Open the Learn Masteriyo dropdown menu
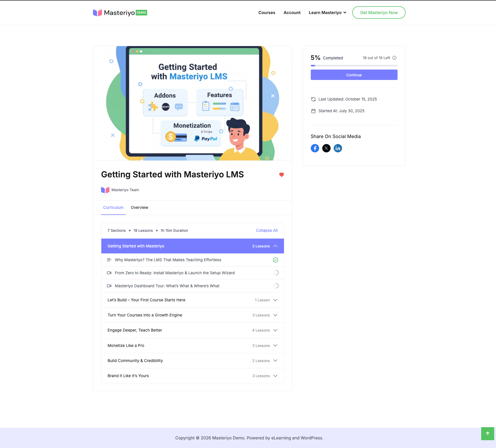 (x=327, y=13)
